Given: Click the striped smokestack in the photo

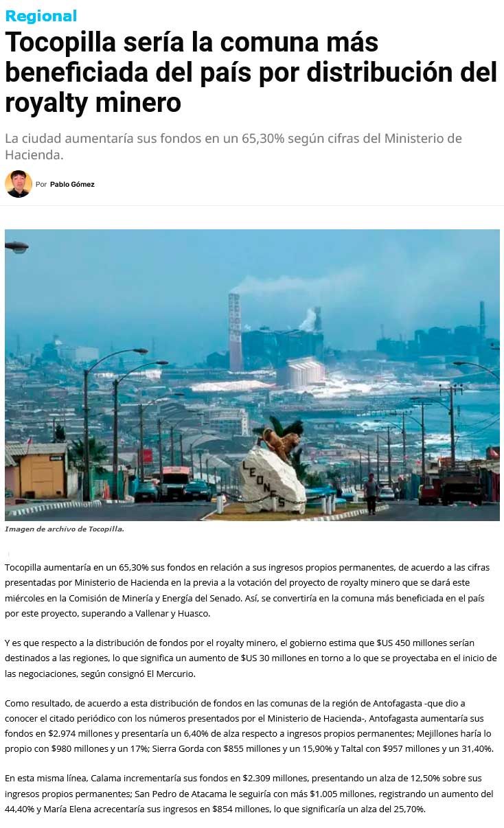Looking at the screenshot, I should pos(235,332).
